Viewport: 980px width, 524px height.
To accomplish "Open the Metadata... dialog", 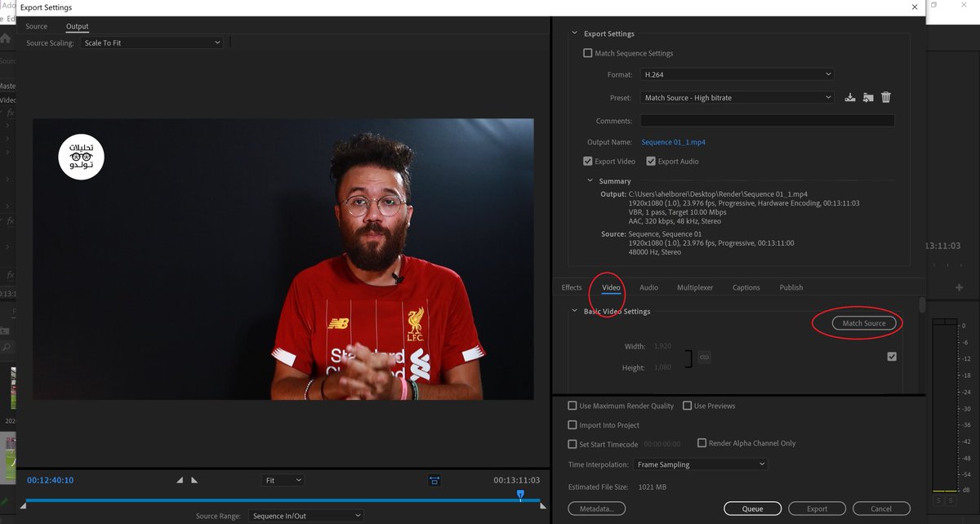I will pos(597,508).
